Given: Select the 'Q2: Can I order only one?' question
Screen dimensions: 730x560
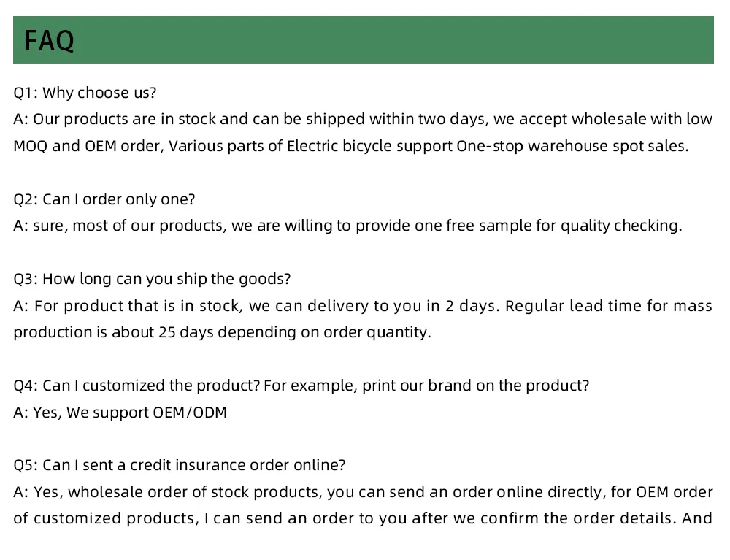Looking at the screenshot, I should [x=104, y=199].
